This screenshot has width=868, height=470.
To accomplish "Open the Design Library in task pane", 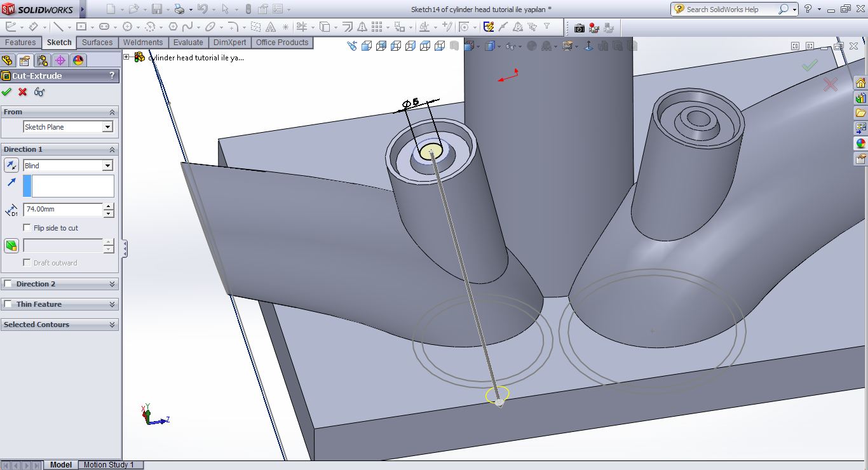I will pyautogui.click(x=860, y=98).
